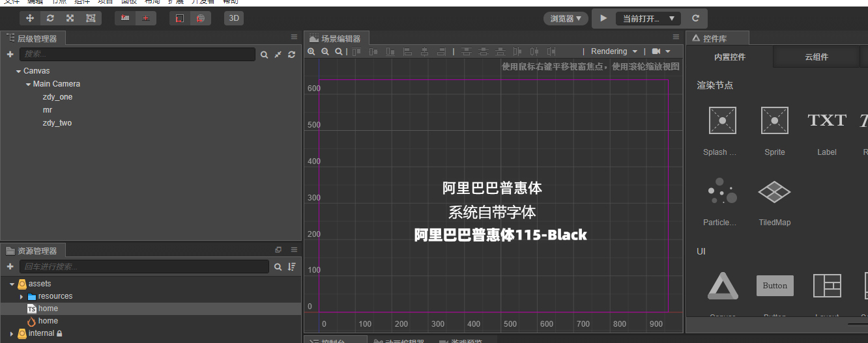The width and height of the screenshot is (868, 343).
Task: Collapse the Main Camera node
Action: click(x=28, y=84)
